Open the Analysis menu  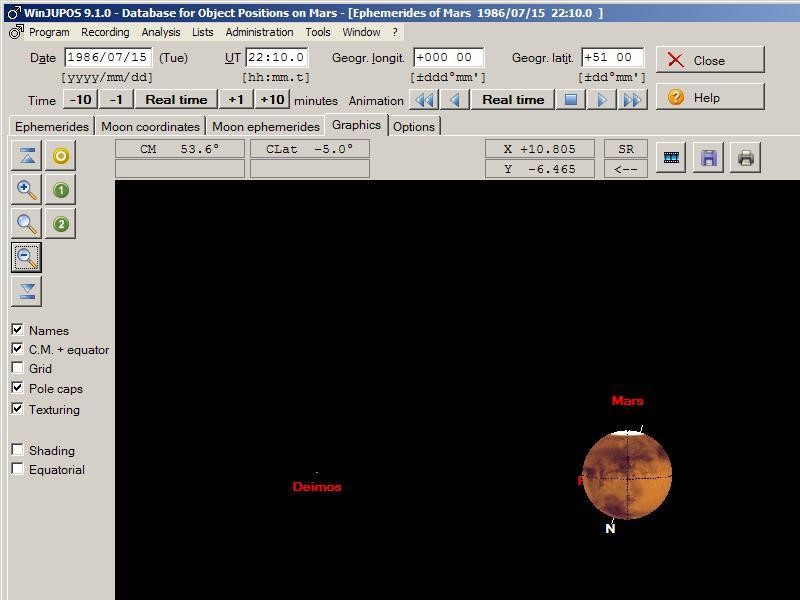[x=161, y=32]
